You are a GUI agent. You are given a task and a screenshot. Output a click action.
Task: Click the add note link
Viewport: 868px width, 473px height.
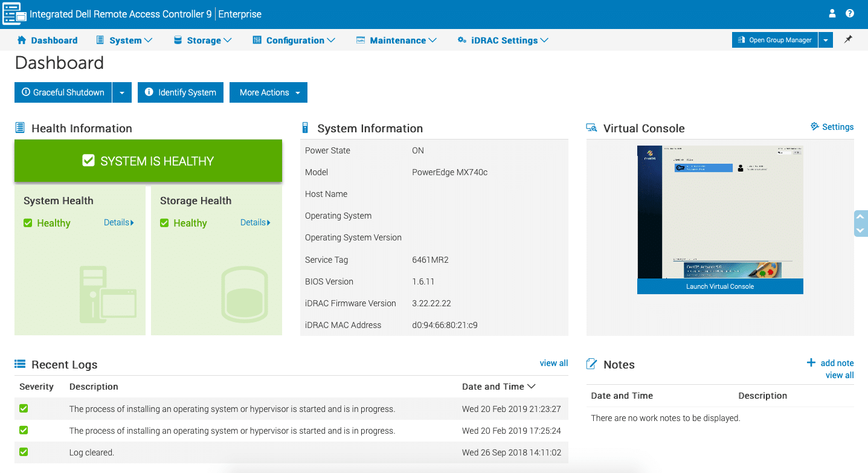[837, 363]
